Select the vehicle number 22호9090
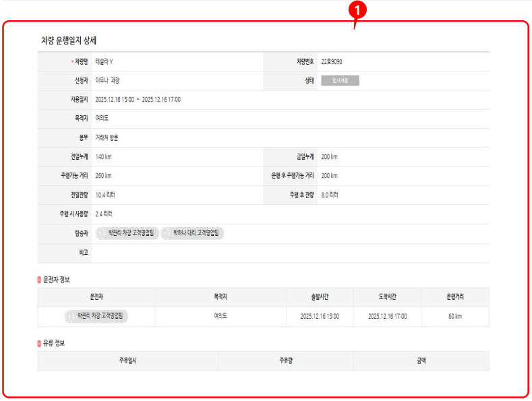Viewport: 532px width, 401px height. click(332, 62)
